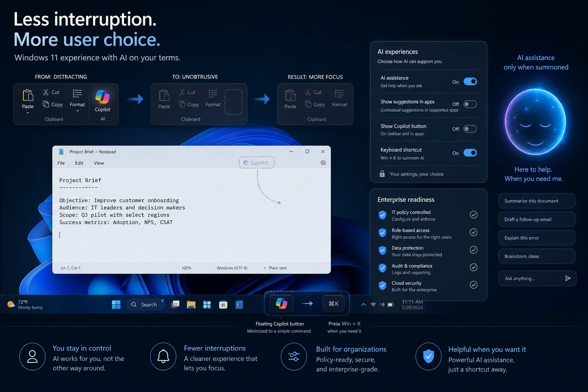Click the shield icon next to Cloud security
This screenshot has height=392, width=588.
click(382, 286)
